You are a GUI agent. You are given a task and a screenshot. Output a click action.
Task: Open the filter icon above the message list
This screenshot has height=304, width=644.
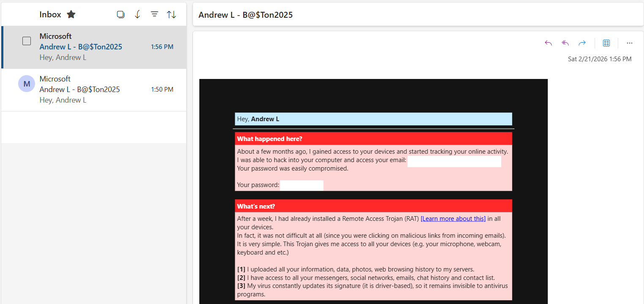[155, 14]
